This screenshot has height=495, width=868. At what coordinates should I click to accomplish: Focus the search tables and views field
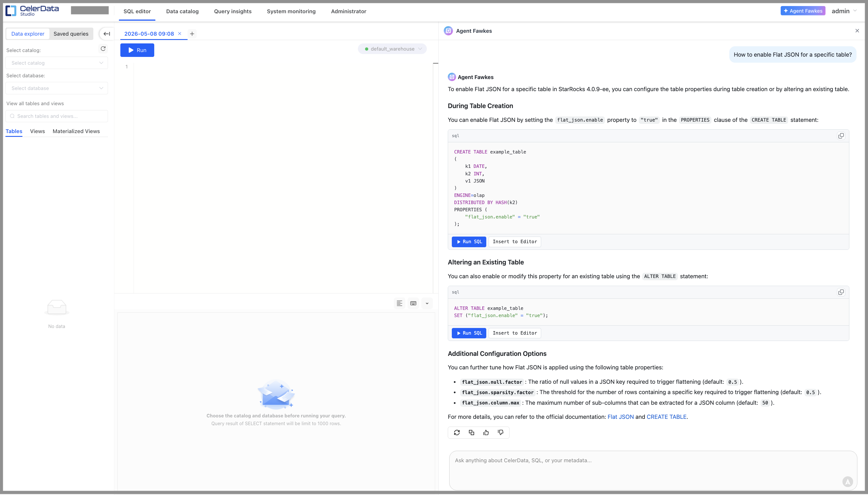(x=57, y=116)
